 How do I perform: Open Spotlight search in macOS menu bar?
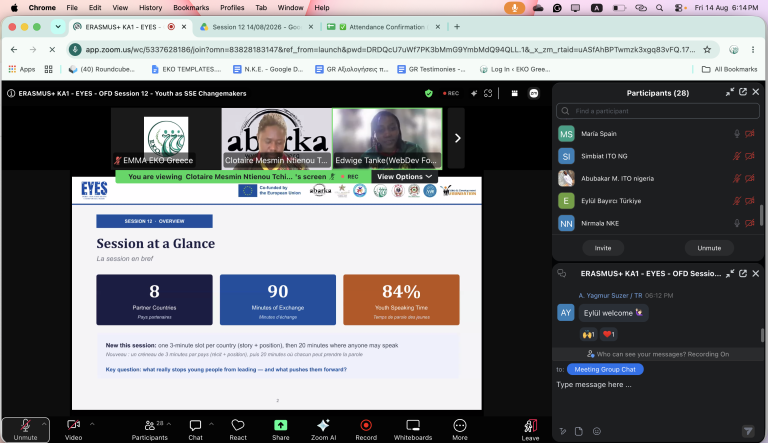[659, 8]
